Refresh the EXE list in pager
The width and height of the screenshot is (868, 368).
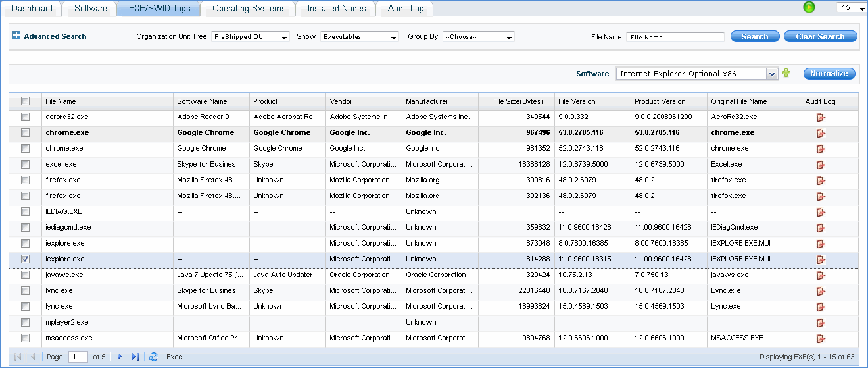pos(154,357)
